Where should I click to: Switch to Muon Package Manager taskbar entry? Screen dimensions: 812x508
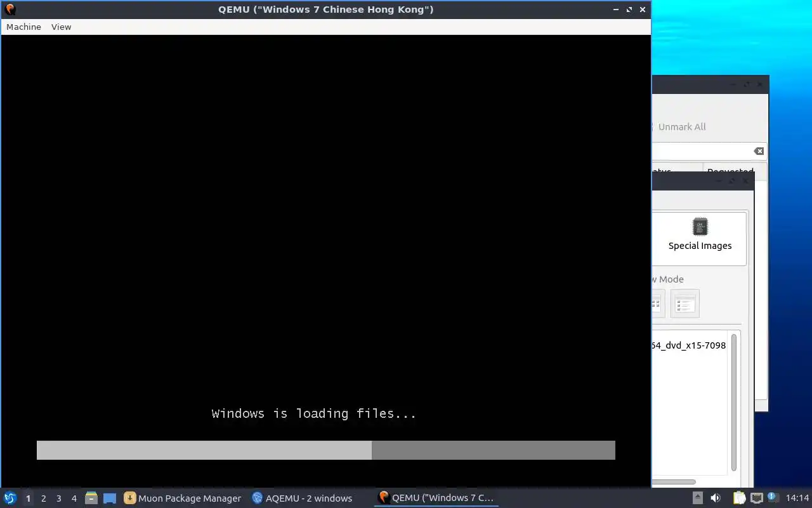tap(183, 498)
